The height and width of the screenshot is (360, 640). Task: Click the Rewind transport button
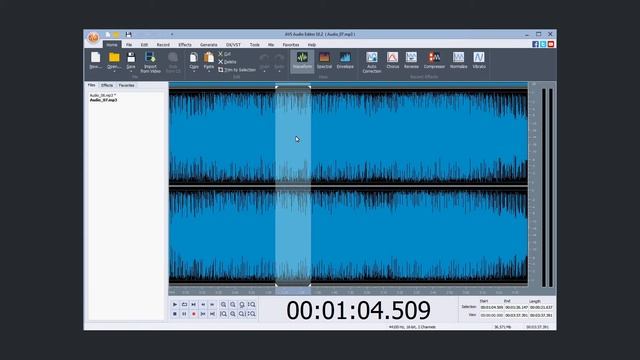tap(203, 304)
